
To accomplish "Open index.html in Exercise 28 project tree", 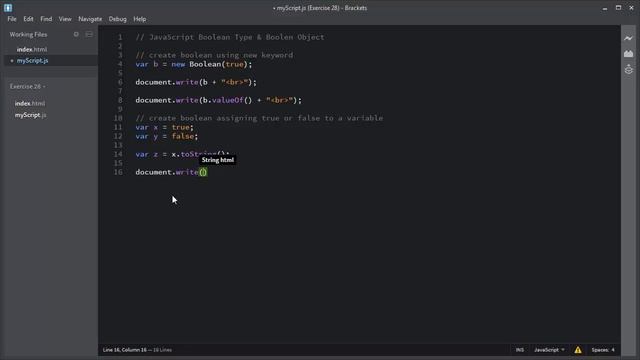I will tap(30, 103).
